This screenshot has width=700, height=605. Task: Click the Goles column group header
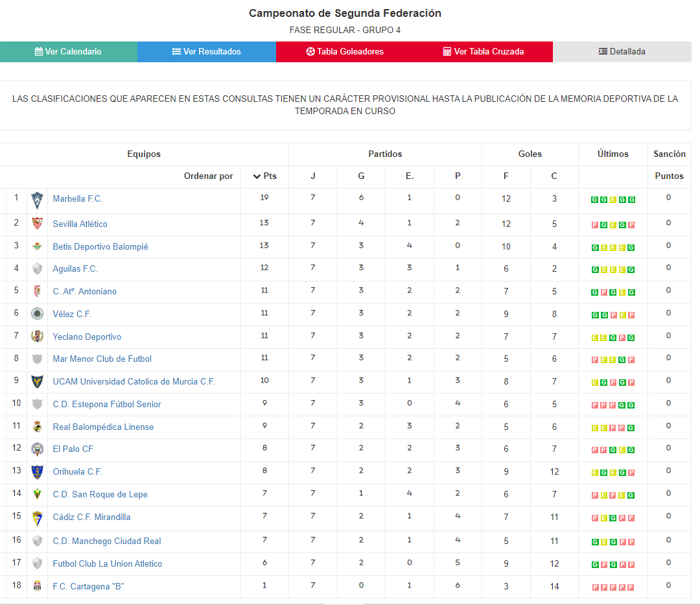[530, 154]
